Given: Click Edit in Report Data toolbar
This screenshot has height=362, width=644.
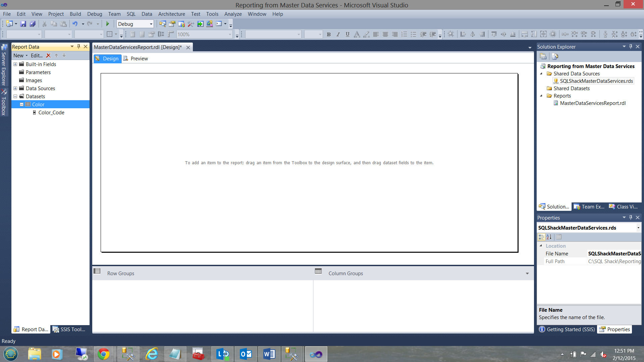Looking at the screenshot, I should click(37, 56).
